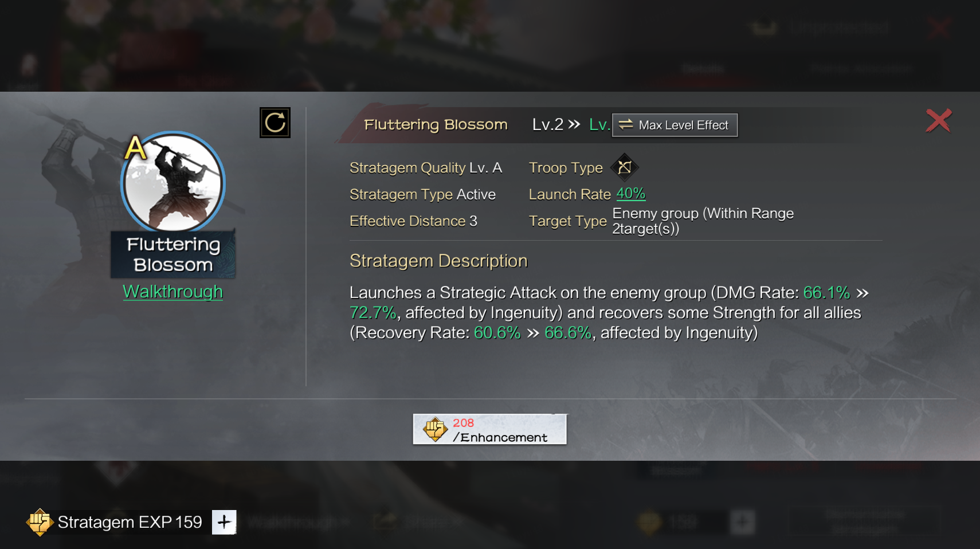Click the Stratagem EXP fist icon
The height and width of the screenshot is (549, 980).
(40, 521)
